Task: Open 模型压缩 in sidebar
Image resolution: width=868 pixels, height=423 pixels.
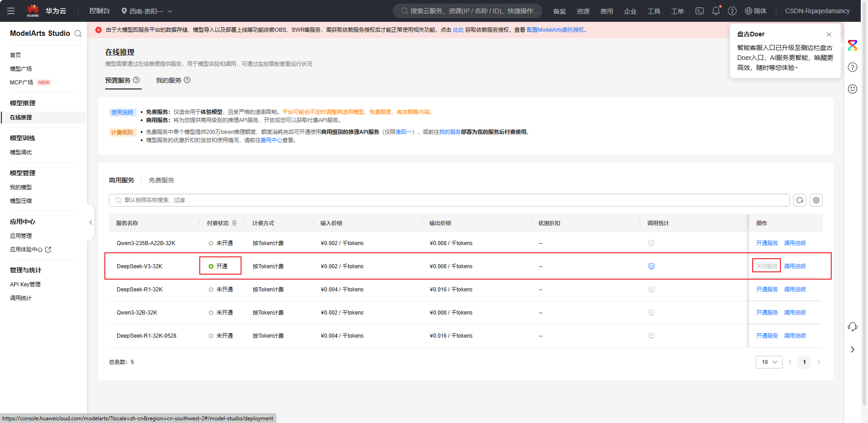Action: point(21,201)
